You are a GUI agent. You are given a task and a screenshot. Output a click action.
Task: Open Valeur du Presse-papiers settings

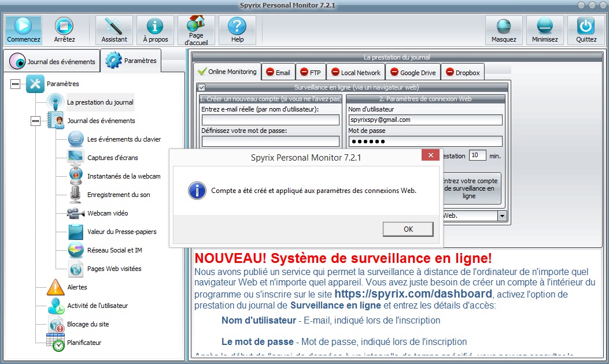(122, 232)
